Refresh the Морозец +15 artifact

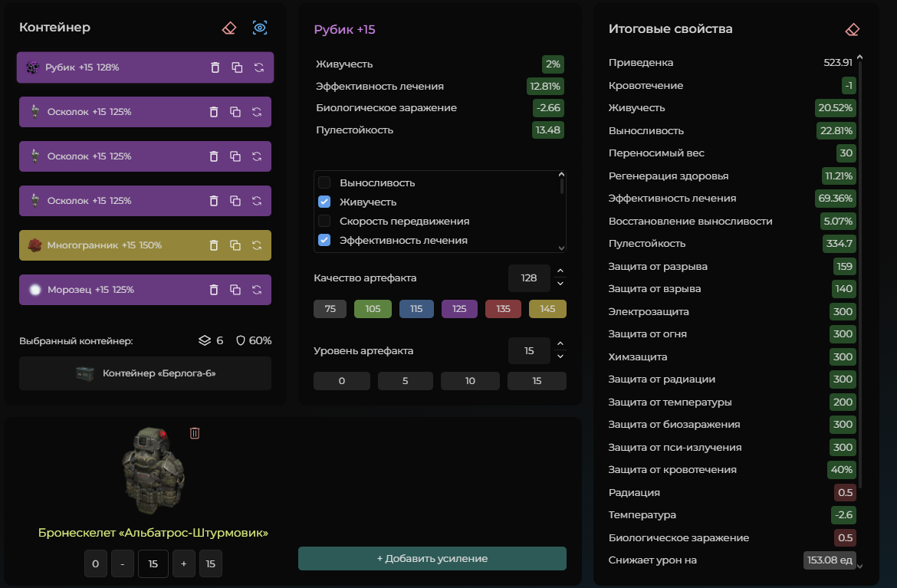point(257,290)
